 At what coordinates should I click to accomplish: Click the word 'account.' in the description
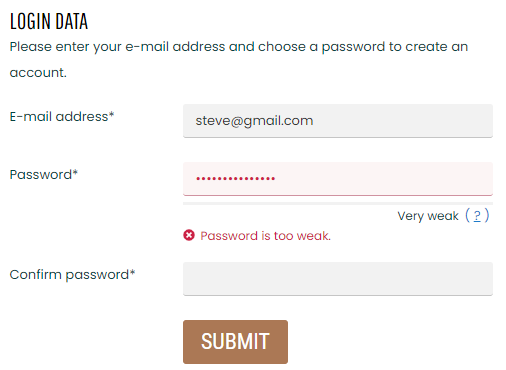[x=38, y=73]
